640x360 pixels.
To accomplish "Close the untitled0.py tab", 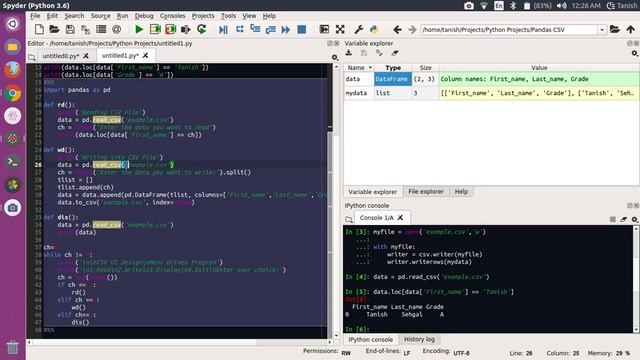I will [x=86, y=56].
